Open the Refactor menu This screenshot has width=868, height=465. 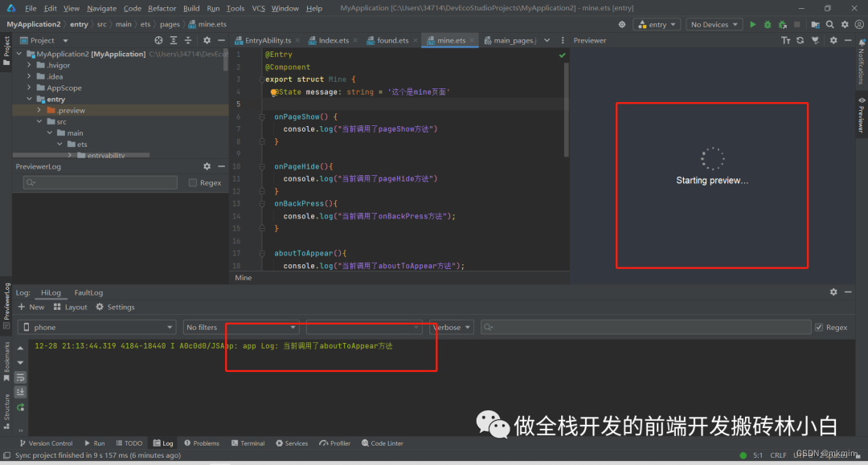click(162, 8)
